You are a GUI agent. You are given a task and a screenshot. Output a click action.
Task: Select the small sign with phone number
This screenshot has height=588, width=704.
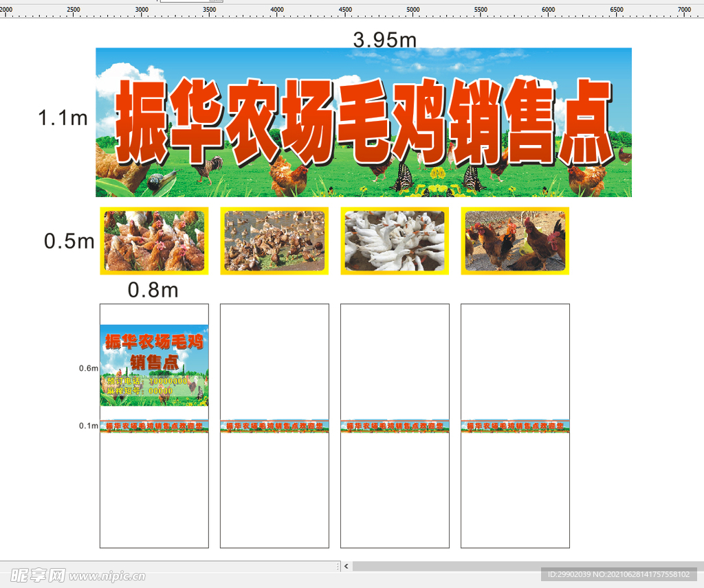(154, 365)
